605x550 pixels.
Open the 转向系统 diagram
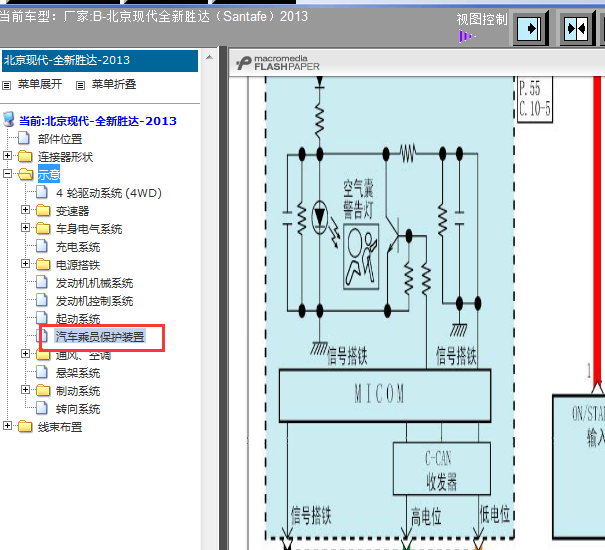[78, 409]
